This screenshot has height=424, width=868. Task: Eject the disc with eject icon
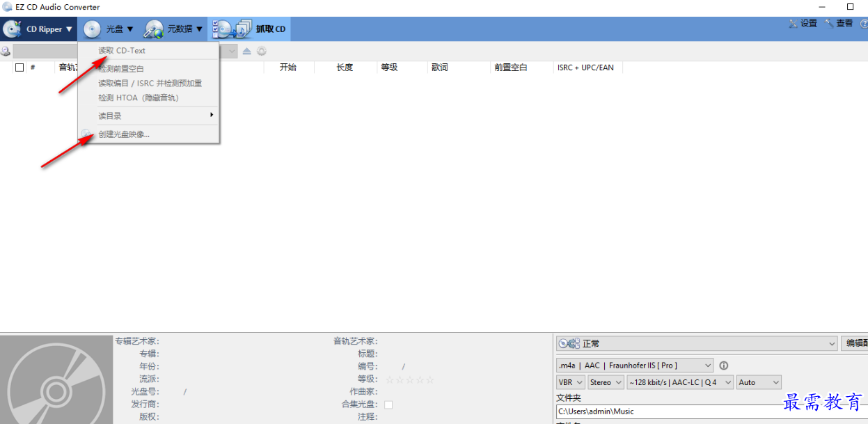point(246,51)
